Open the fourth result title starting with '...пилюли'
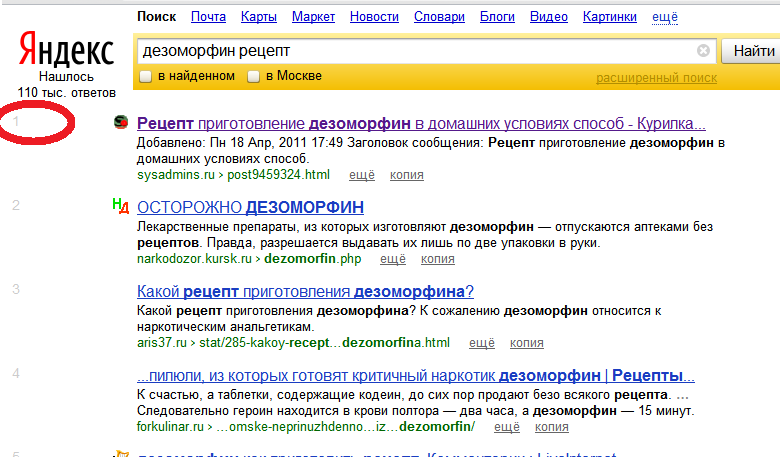 pos(415,375)
